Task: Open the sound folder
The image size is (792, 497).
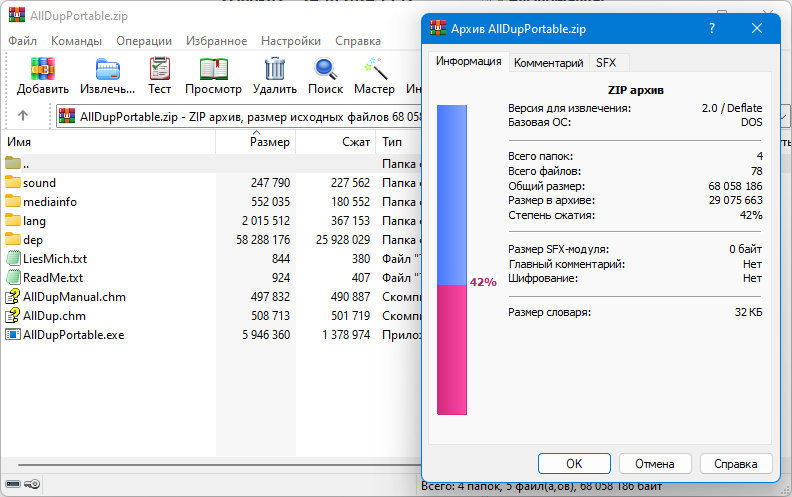Action: click(x=39, y=182)
